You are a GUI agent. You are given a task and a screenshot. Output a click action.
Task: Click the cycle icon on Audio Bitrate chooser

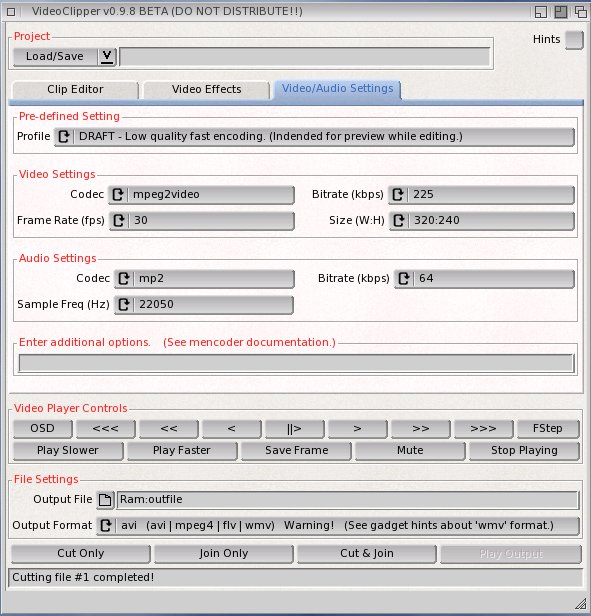click(404, 279)
